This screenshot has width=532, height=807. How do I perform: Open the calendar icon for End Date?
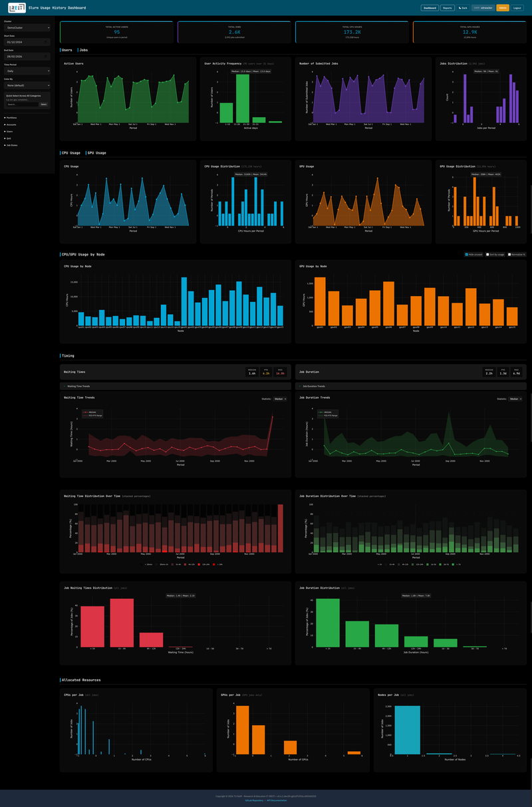[x=45, y=57]
